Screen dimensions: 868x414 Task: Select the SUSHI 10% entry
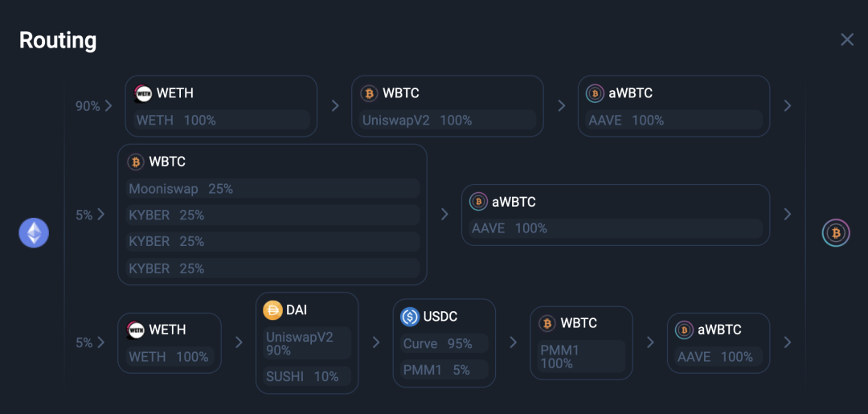click(307, 376)
